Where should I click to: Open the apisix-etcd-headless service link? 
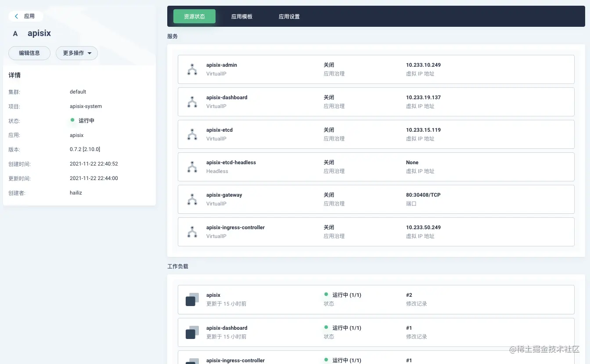231,162
